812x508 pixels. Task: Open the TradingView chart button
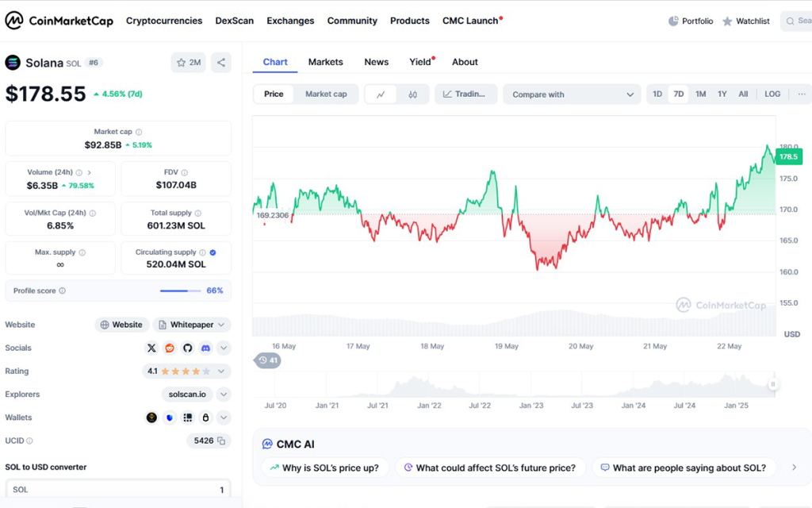tap(465, 94)
